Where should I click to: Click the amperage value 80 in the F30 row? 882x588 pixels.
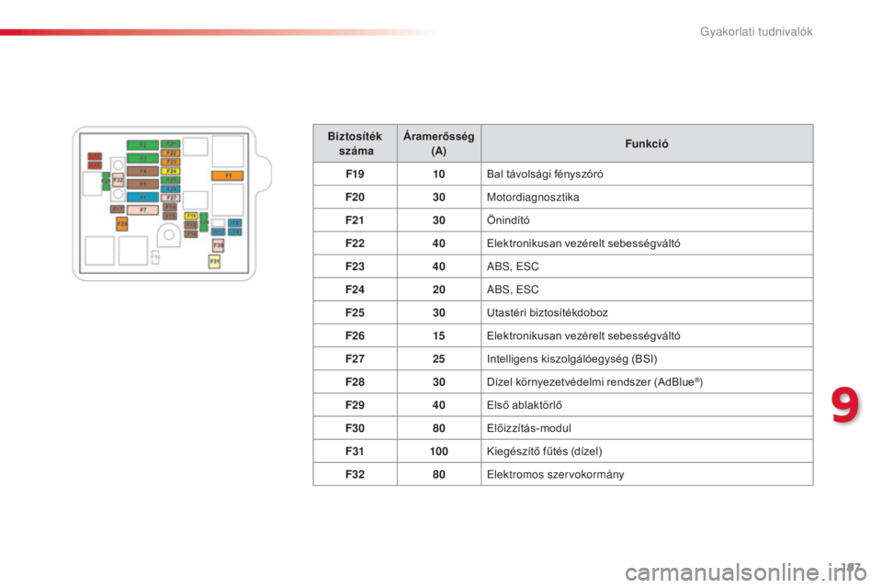[439, 427]
